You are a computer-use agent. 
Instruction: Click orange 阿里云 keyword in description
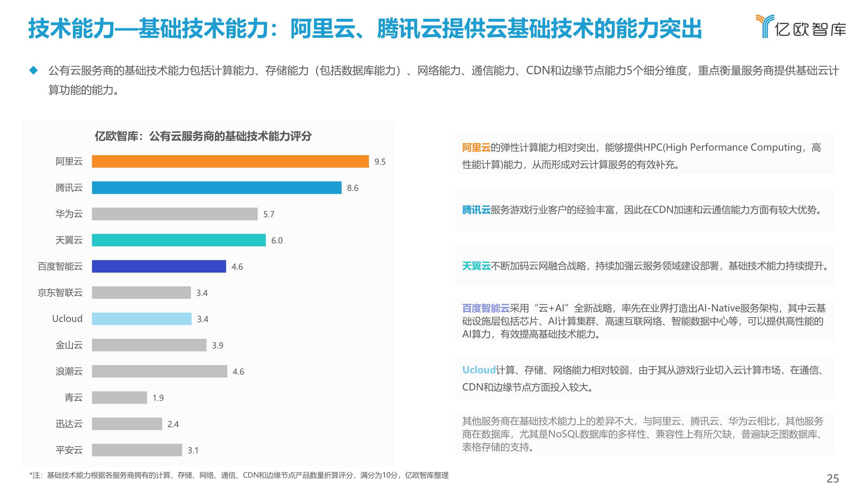click(476, 147)
